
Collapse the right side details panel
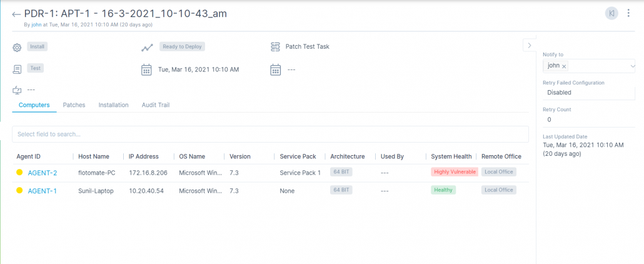click(x=529, y=45)
